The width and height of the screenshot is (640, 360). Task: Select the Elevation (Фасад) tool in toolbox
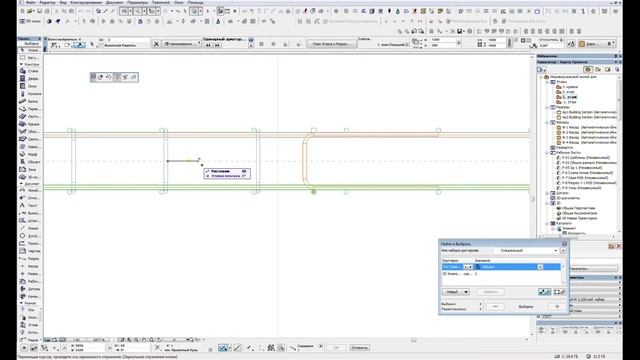click(x=29, y=266)
